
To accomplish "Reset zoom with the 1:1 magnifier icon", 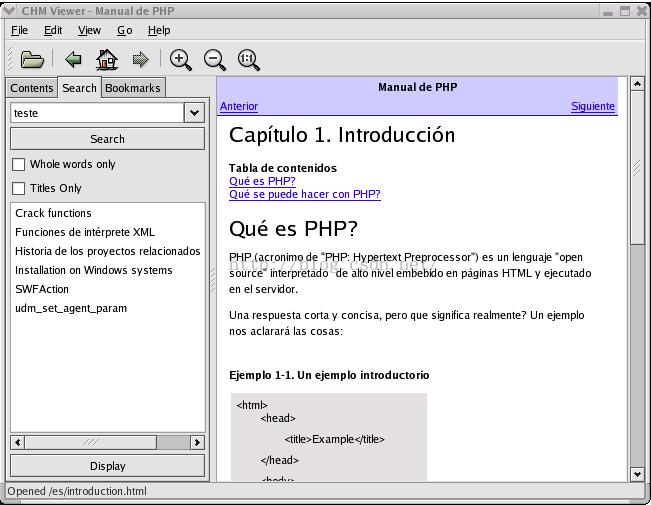I will (249, 60).
